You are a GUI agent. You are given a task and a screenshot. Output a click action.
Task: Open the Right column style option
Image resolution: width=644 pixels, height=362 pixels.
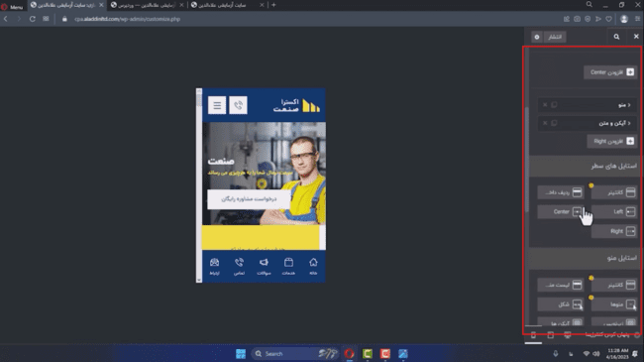tap(614, 231)
